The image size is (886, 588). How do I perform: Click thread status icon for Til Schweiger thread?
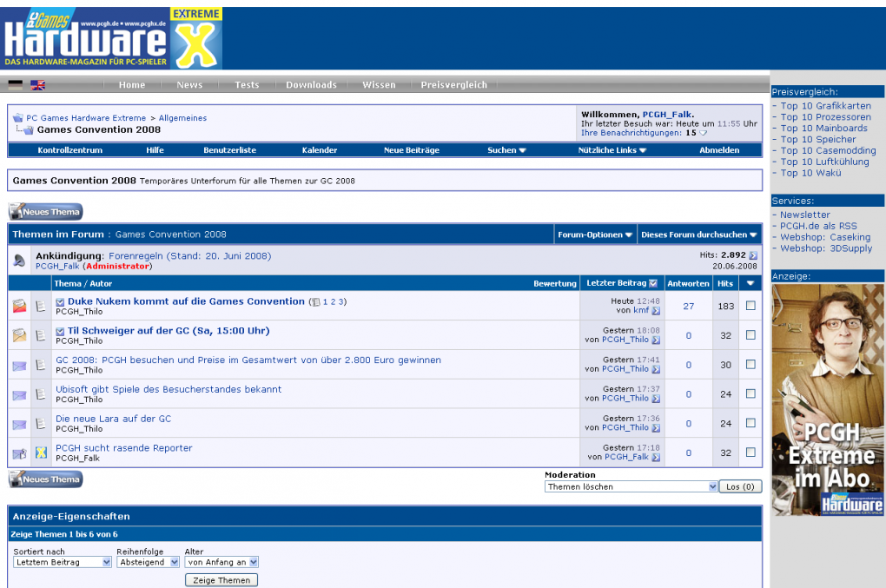[x=19, y=335]
